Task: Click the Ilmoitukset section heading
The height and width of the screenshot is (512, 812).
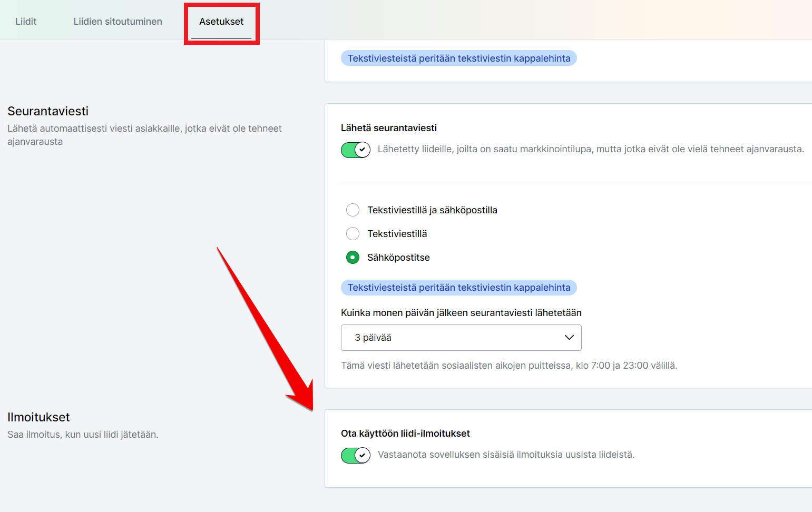Action: [38, 417]
